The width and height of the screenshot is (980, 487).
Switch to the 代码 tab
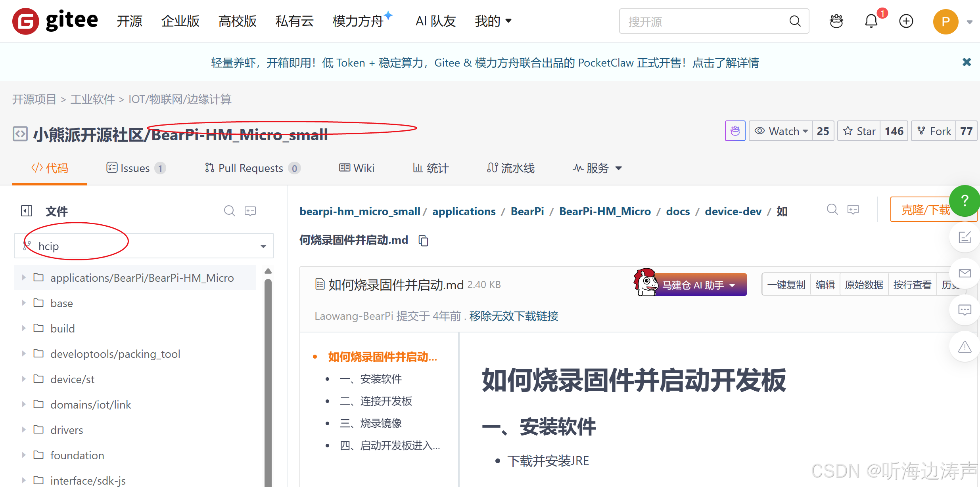click(x=50, y=168)
